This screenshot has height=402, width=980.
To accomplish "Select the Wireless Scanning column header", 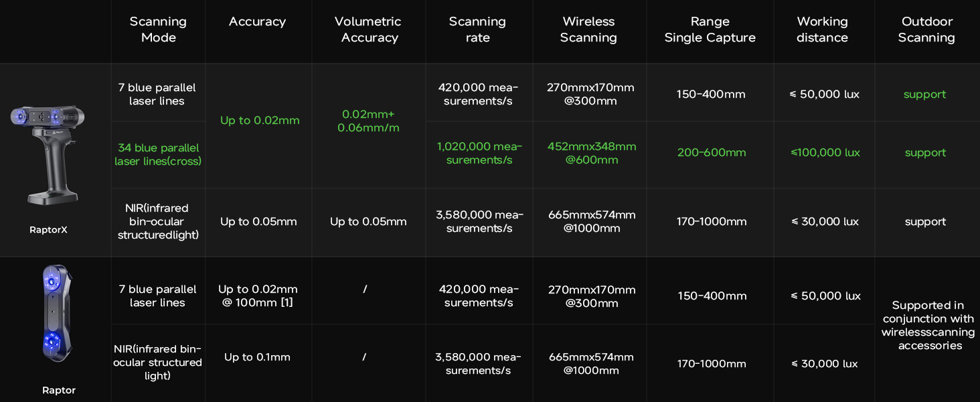I will [x=588, y=29].
